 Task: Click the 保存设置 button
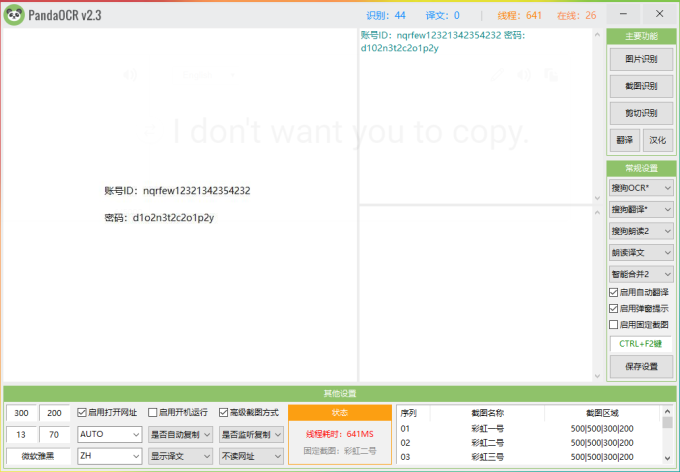point(641,367)
